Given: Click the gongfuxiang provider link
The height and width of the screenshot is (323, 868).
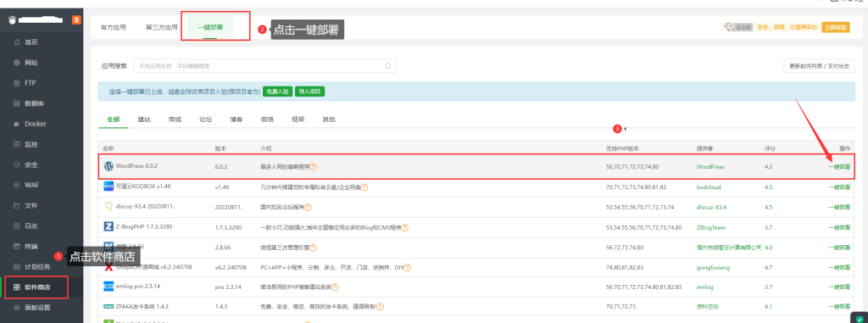Looking at the screenshot, I should click(x=712, y=267).
